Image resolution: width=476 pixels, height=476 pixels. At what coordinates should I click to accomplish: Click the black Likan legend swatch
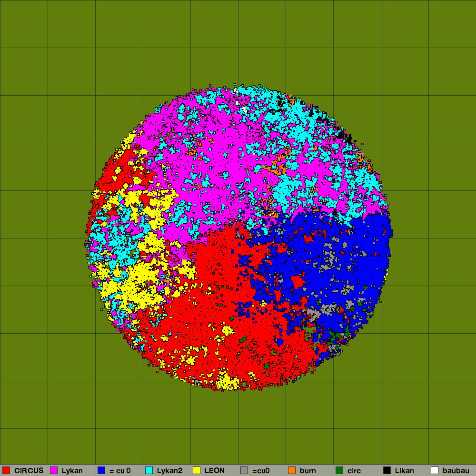click(x=387, y=470)
